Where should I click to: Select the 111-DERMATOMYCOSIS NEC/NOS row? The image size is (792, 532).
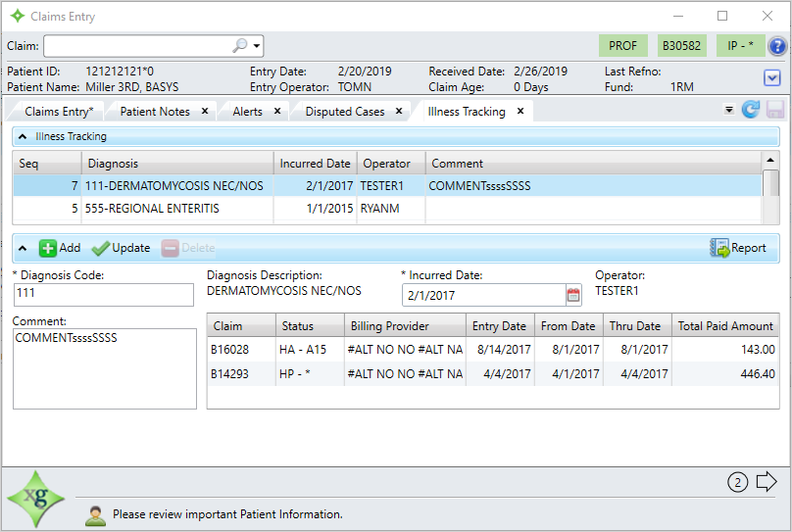point(387,186)
